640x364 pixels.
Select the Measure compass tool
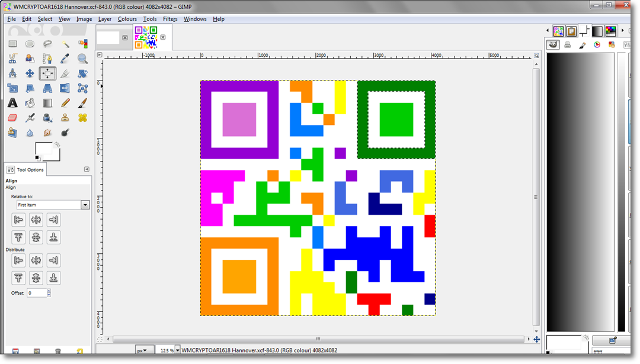click(x=12, y=73)
